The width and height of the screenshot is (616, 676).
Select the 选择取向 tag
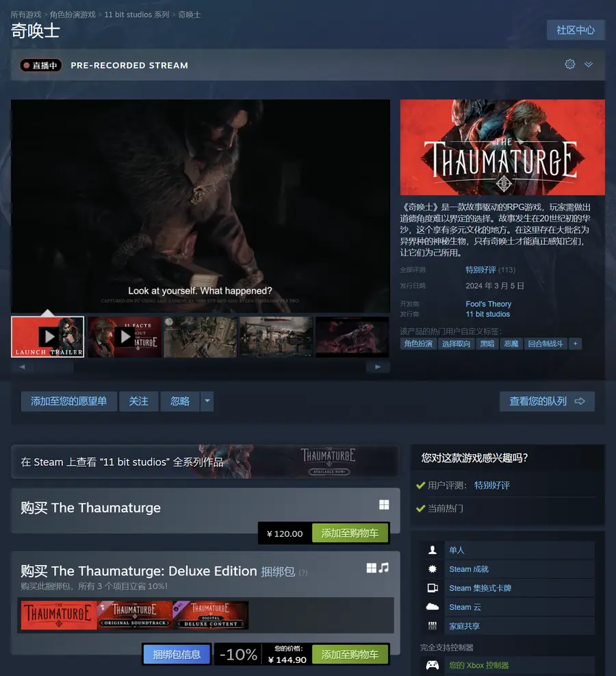pyautogui.click(x=457, y=344)
